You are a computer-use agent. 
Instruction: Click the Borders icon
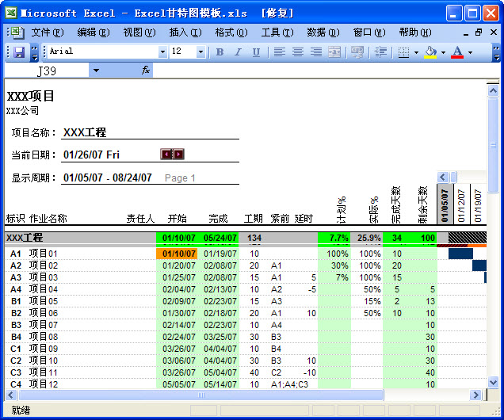tap(403, 52)
